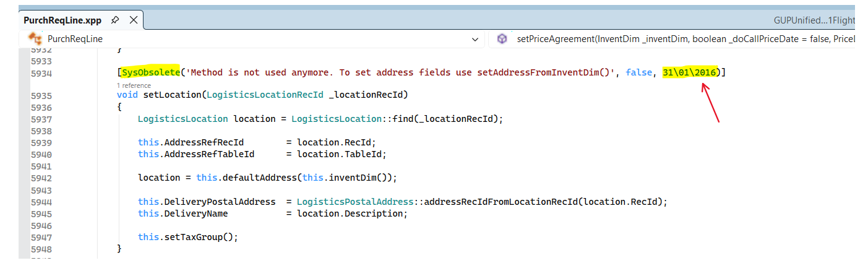This screenshot has width=868, height=263.
Task: Open the setPriceAgreement member dropdown
Action: (681, 39)
